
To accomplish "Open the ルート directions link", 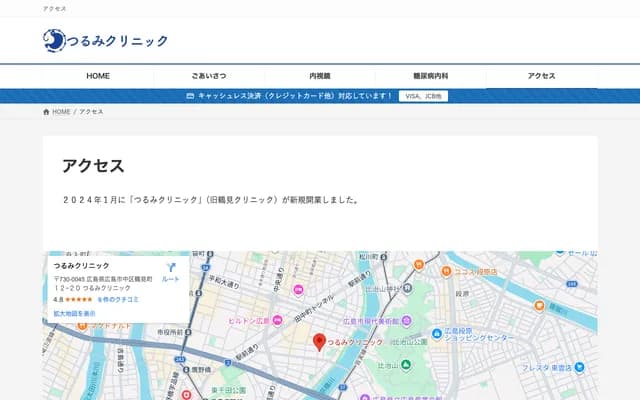I will coord(170,280).
